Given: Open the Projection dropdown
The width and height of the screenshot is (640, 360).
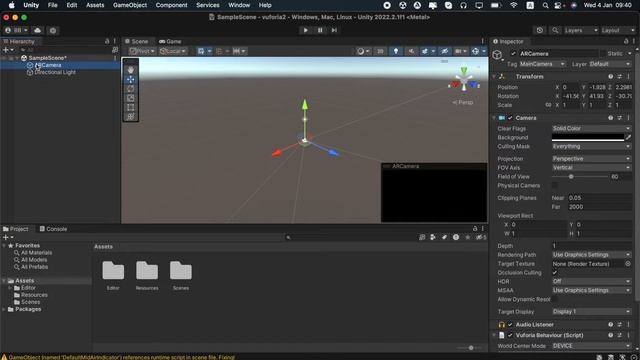Looking at the screenshot, I should tap(591, 159).
